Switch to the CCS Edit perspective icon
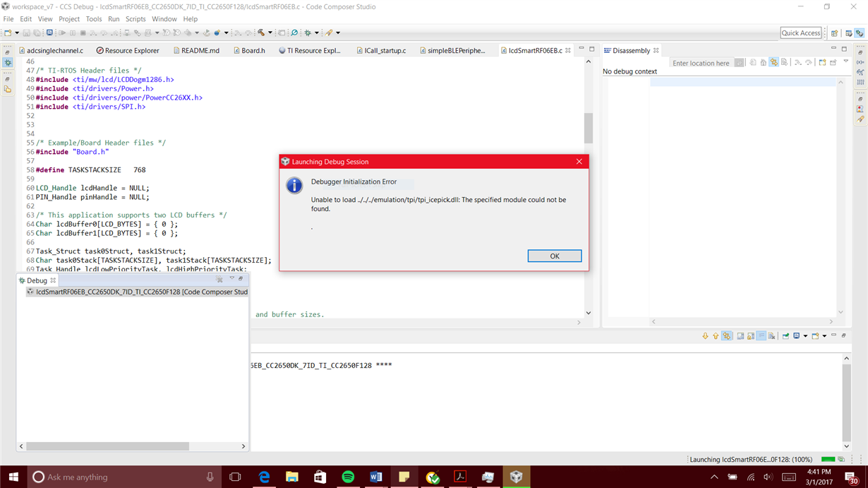 pyautogui.click(x=848, y=32)
